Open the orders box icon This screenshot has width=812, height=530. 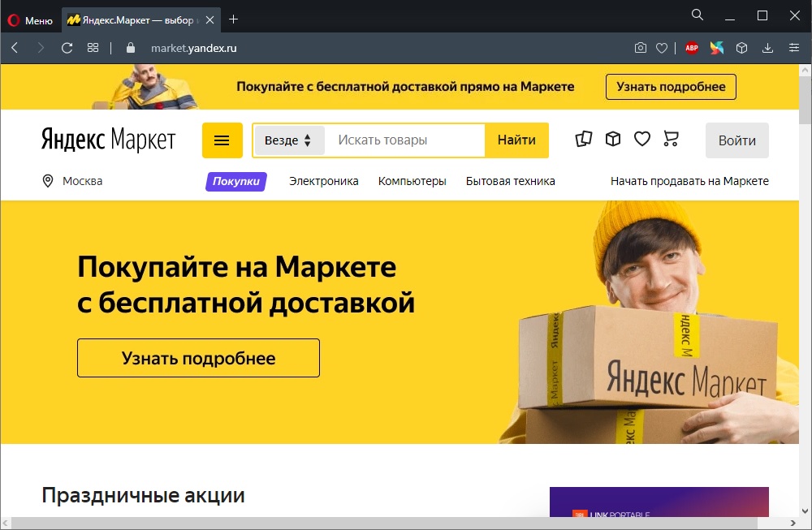[613, 139]
